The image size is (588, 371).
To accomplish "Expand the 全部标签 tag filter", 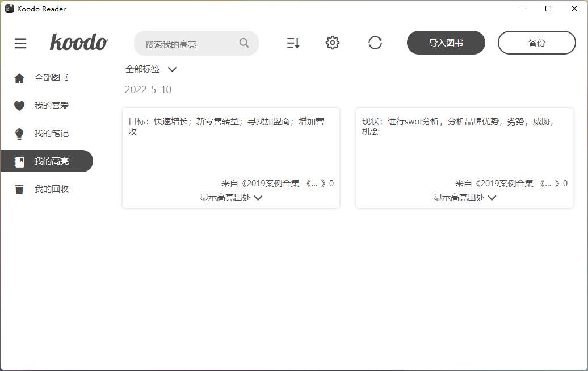I will 150,69.
